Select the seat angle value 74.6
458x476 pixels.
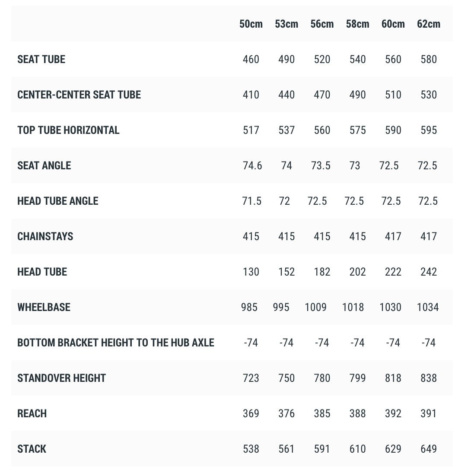coord(252,165)
